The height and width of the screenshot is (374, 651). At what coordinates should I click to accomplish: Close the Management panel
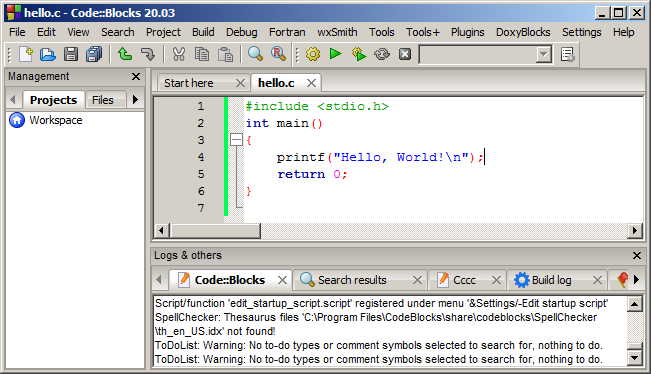tap(136, 76)
